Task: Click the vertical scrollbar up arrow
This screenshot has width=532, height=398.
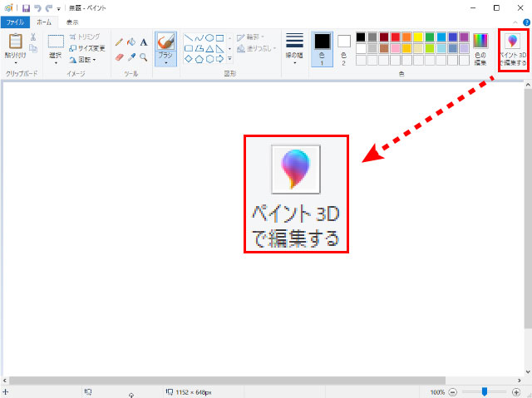Action: (528, 85)
